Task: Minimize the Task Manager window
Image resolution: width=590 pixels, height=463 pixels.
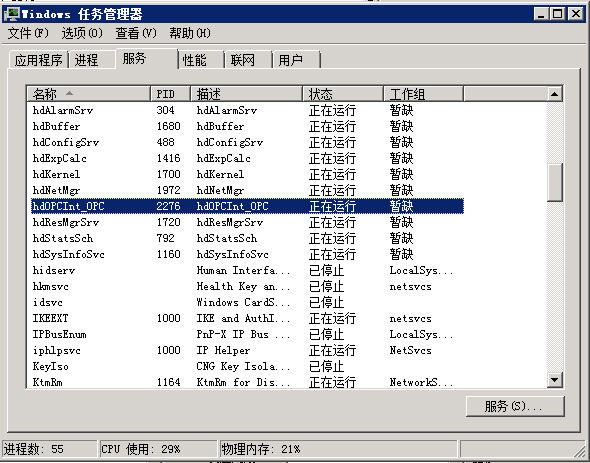Action: coord(541,14)
